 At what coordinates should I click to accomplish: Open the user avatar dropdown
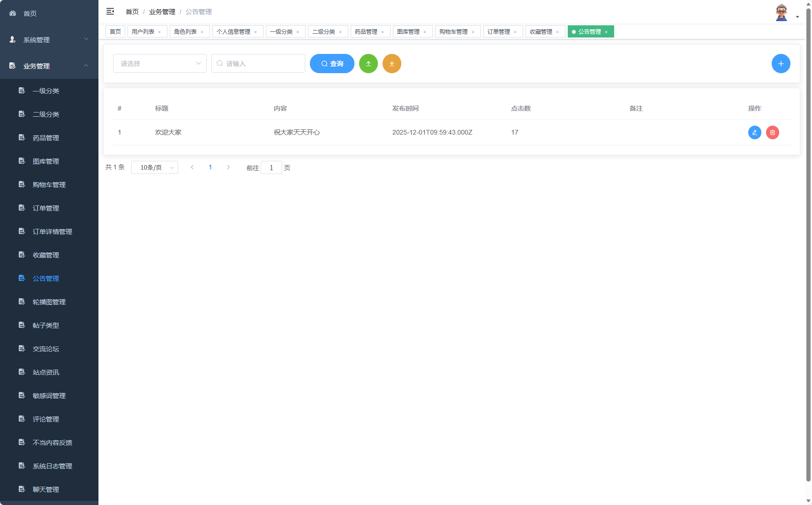coord(781,12)
